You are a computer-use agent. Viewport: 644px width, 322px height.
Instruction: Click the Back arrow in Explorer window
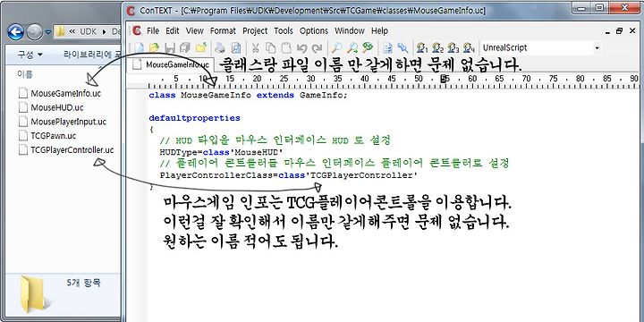coord(15,31)
